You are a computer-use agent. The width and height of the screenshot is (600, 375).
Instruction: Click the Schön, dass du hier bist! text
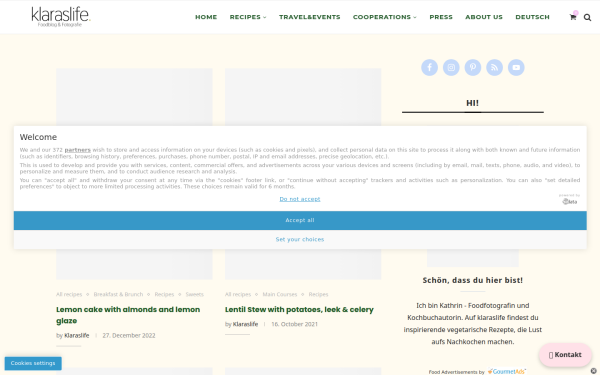coord(473,280)
